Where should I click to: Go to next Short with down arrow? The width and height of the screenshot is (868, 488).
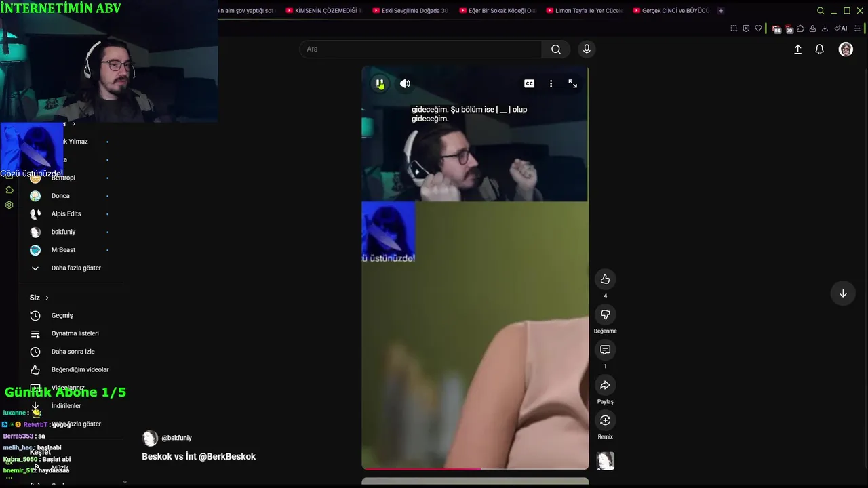[843, 293]
